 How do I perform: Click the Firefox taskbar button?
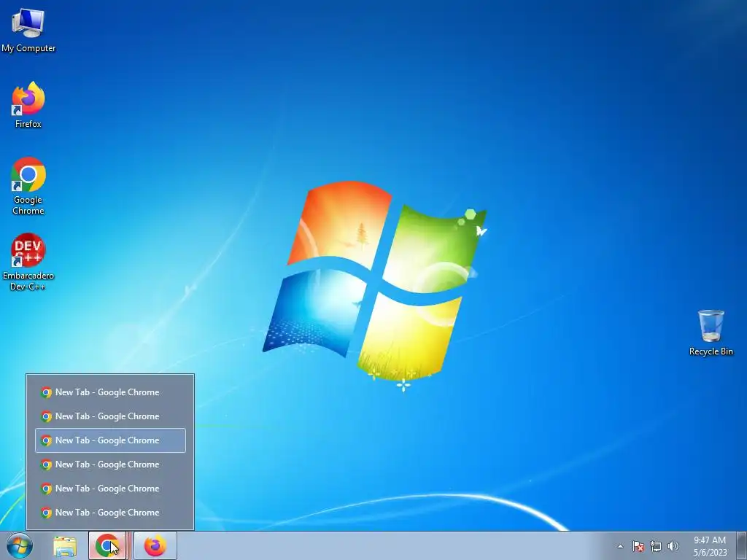(155, 545)
